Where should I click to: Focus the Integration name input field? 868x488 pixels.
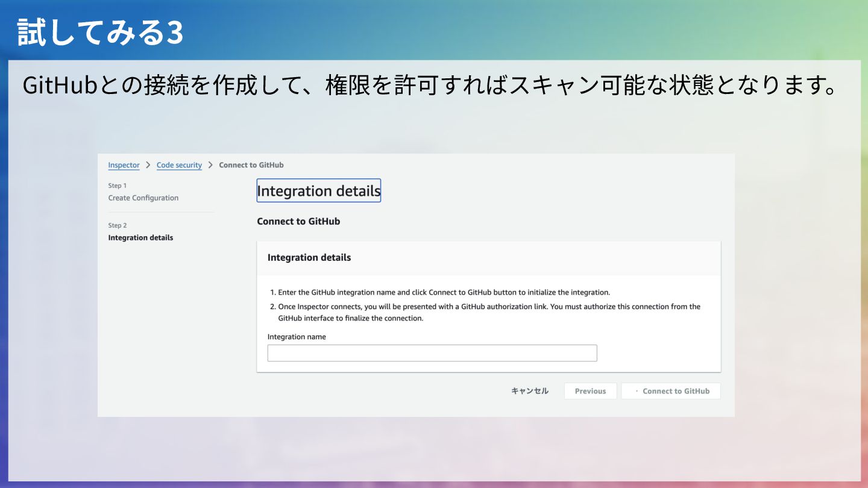pyautogui.click(x=432, y=353)
